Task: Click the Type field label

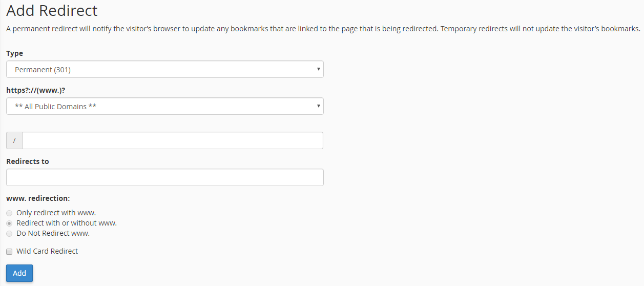Action: [14, 53]
